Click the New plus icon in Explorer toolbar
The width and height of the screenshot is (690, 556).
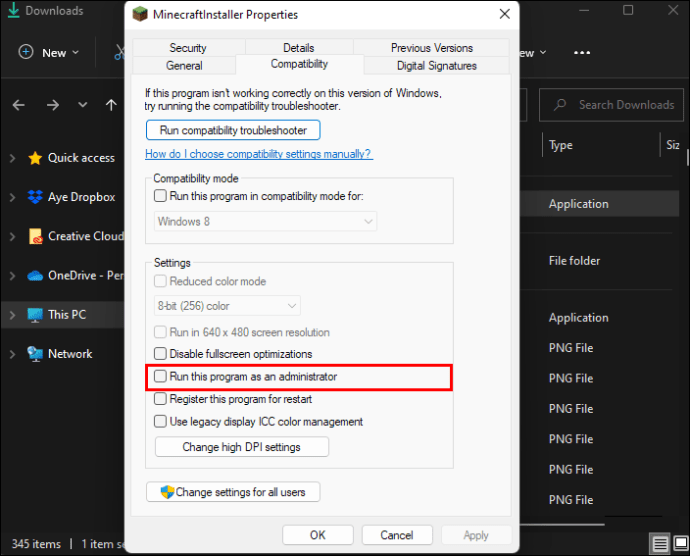26,52
